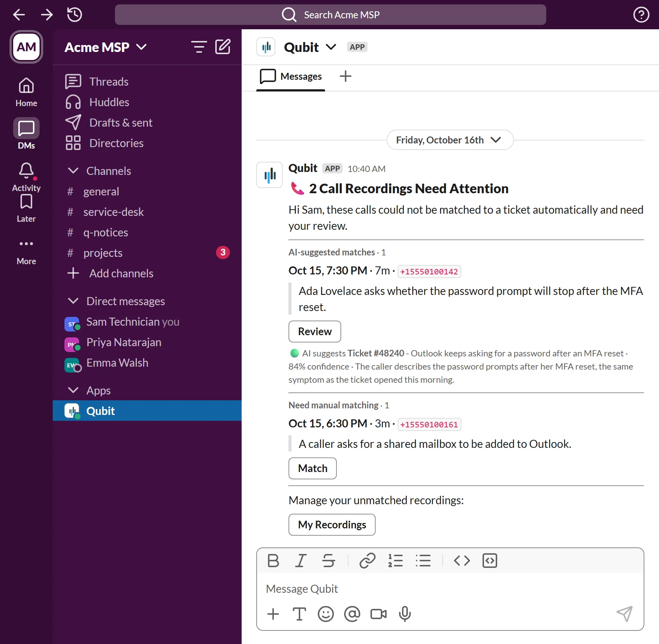This screenshot has width=659, height=644.
Task: Open the projects channel
Action: (x=147, y=253)
